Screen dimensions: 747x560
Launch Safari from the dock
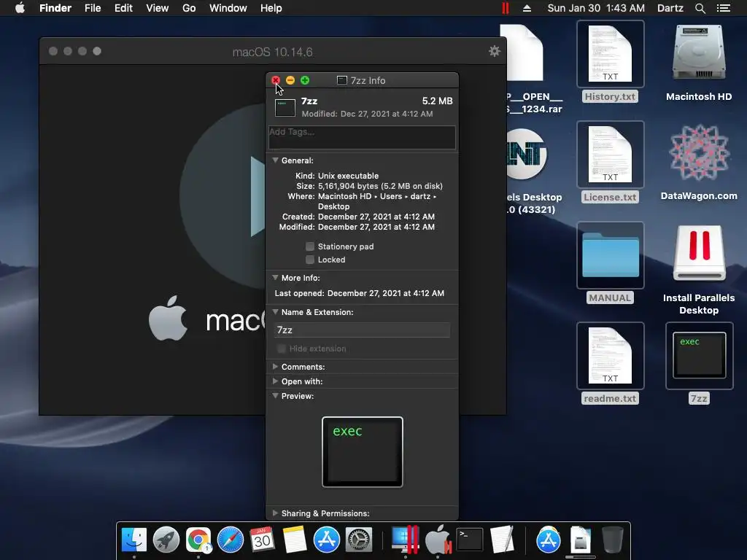(230, 540)
